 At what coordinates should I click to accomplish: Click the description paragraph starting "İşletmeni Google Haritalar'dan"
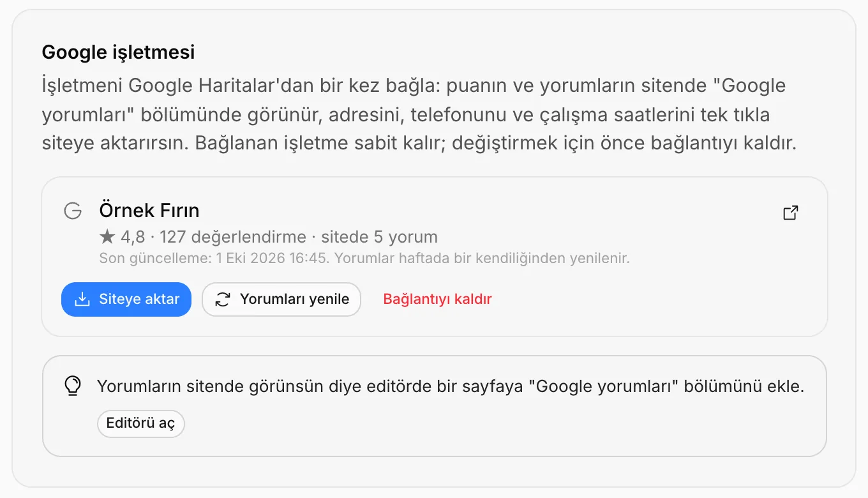(x=419, y=114)
